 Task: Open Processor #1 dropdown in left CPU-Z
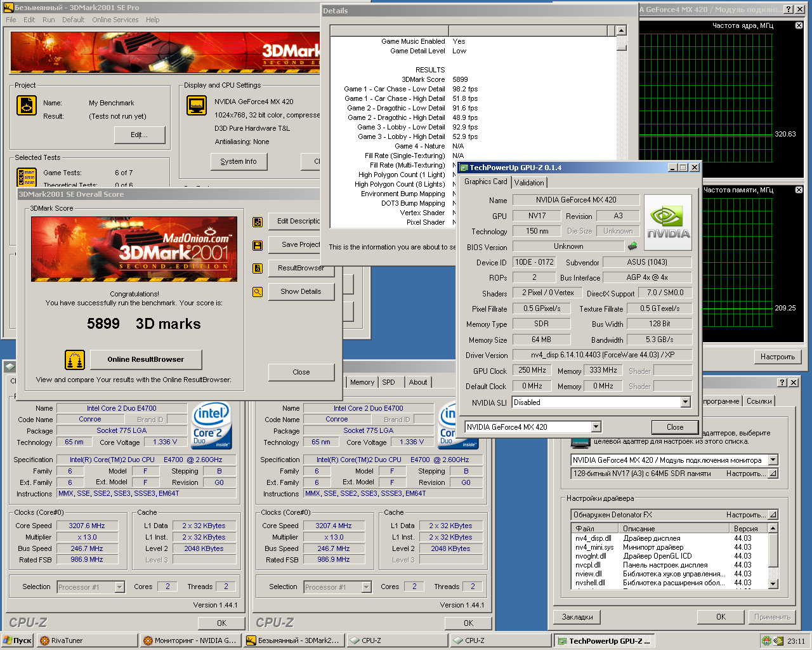[119, 587]
